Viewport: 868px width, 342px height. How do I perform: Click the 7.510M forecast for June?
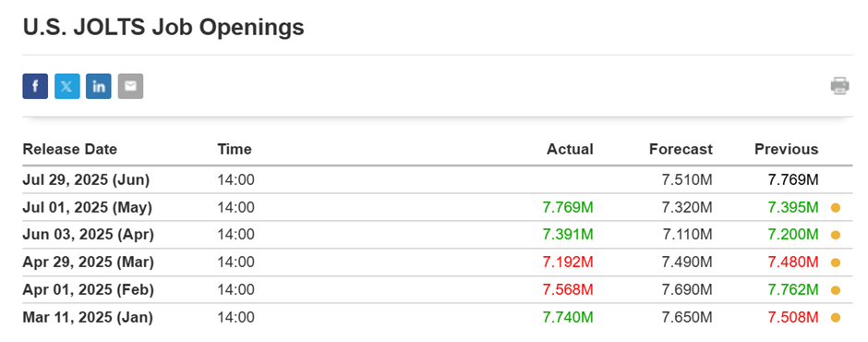tap(687, 179)
